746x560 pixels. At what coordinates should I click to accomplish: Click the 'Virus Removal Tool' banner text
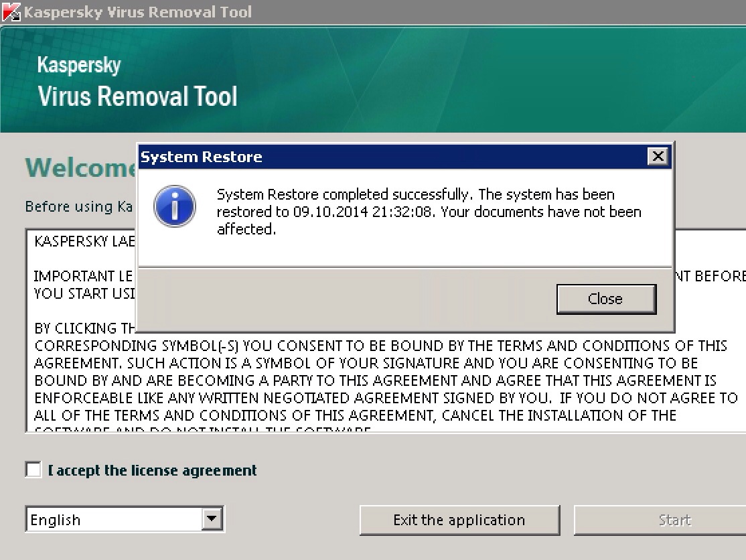pos(137,96)
